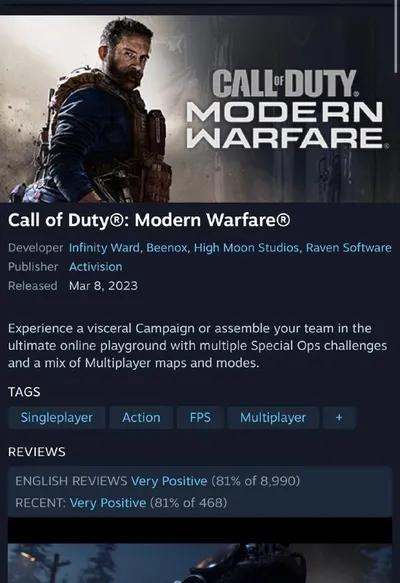Open the game screenshot preview at bottom
The height and width of the screenshot is (583, 400).
(200, 563)
